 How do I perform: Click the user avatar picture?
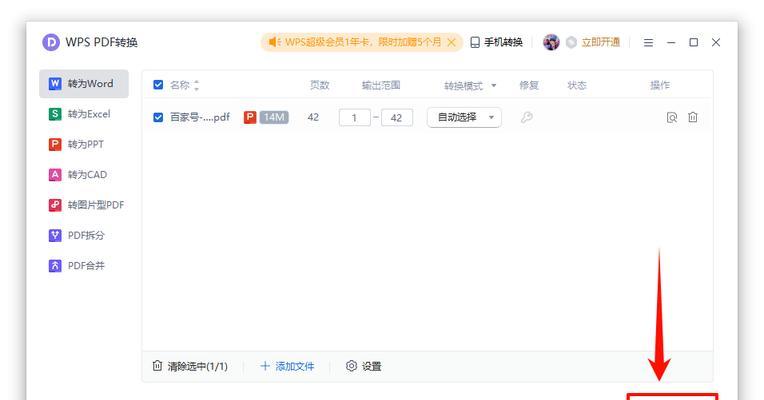[552, 42]
